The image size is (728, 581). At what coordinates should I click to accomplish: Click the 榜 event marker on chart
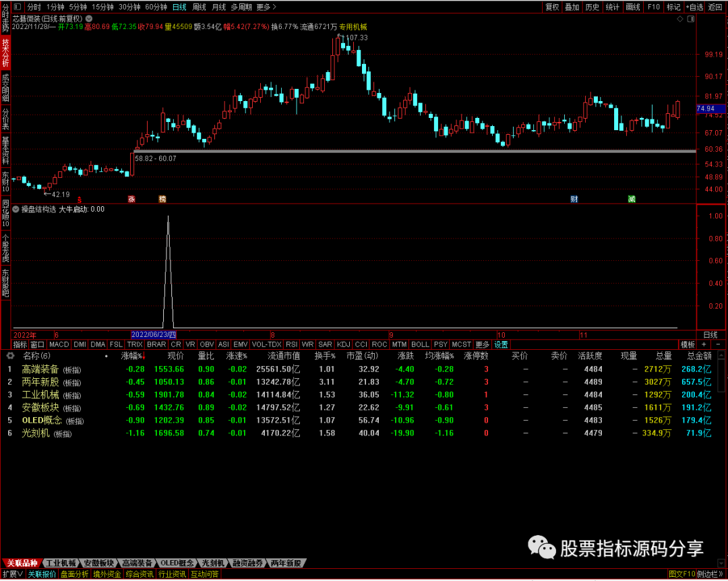(x=162, y=200)
